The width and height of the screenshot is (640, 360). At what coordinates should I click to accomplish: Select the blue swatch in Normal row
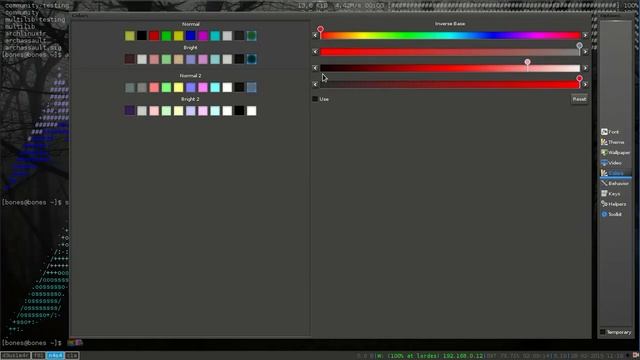click(x=191, y=36)
